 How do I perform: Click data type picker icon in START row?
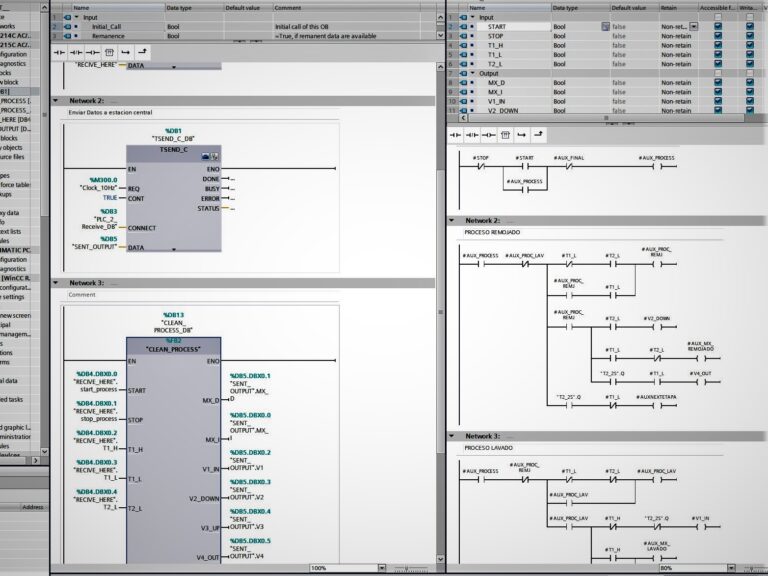pos(605,27)
